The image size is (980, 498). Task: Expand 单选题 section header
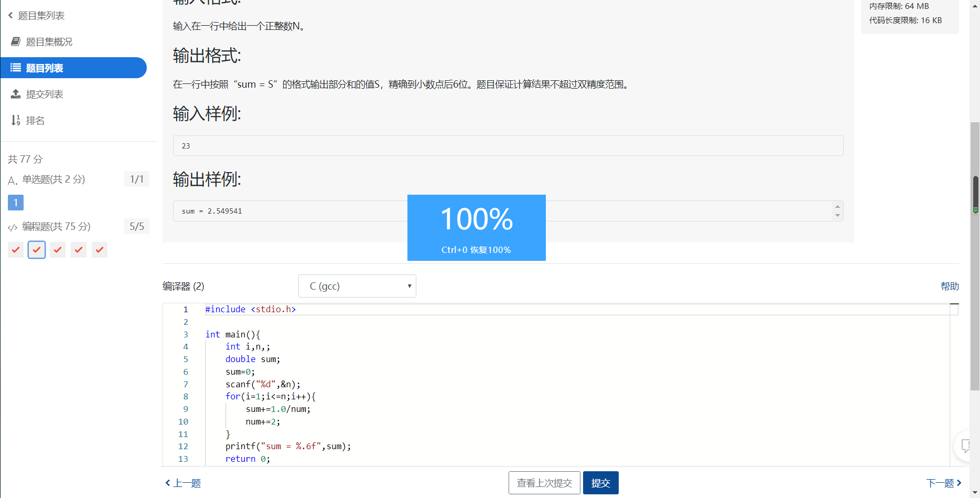click(x=53, y=179)
